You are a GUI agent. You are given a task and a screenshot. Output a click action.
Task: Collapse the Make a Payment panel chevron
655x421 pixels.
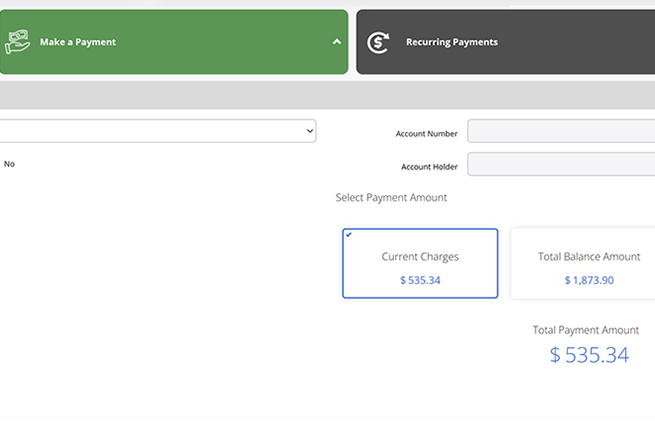336,42
